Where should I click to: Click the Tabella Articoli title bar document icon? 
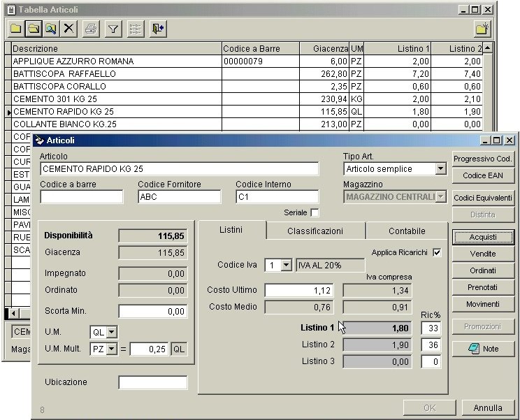[x=11, y=10]
